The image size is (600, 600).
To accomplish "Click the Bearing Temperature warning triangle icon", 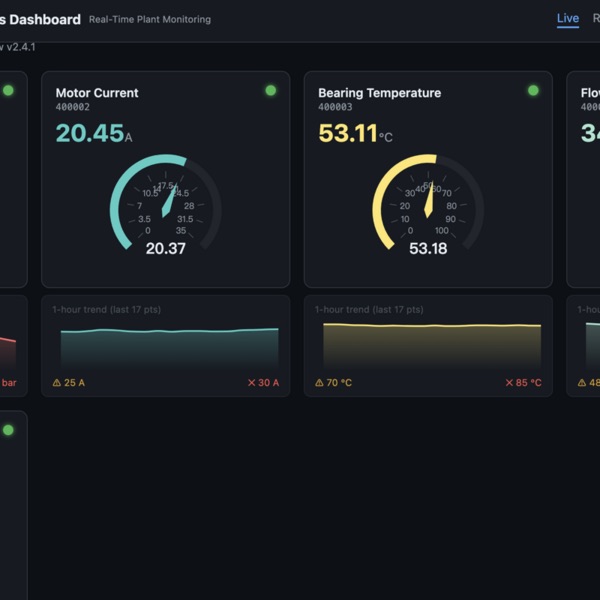I will [x=319, y=383].
